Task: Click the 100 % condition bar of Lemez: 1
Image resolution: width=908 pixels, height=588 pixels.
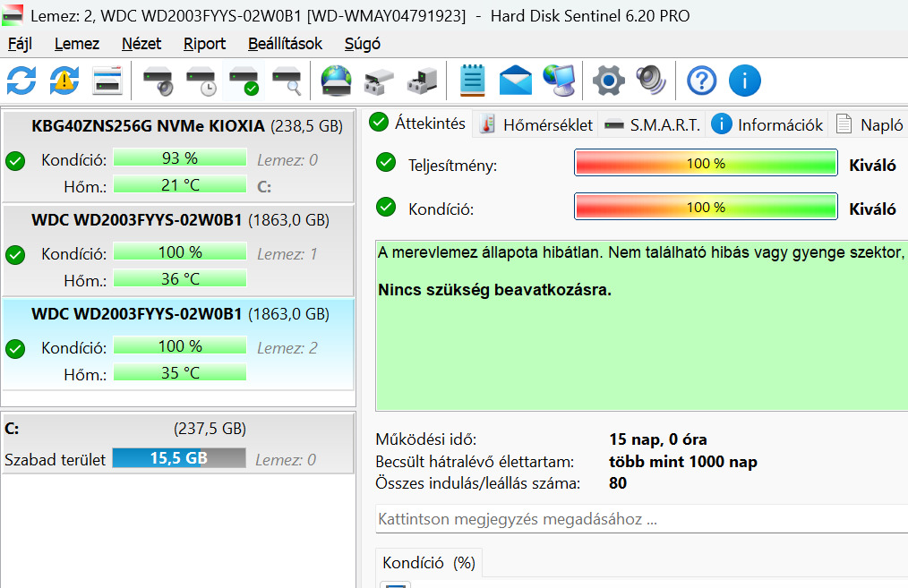Action: tap(180, 251)
